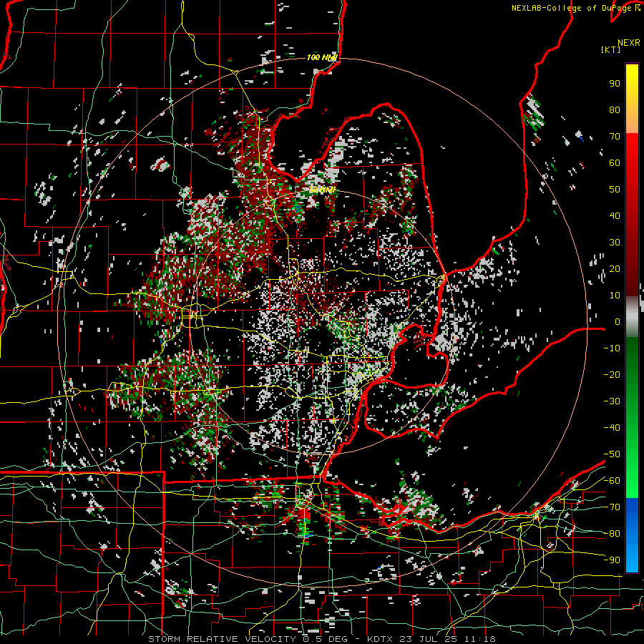Click the 50 value on velocity scale
The width and height of the screenshot is (644, 644).
pyautogui.click(x=615, y=190)
